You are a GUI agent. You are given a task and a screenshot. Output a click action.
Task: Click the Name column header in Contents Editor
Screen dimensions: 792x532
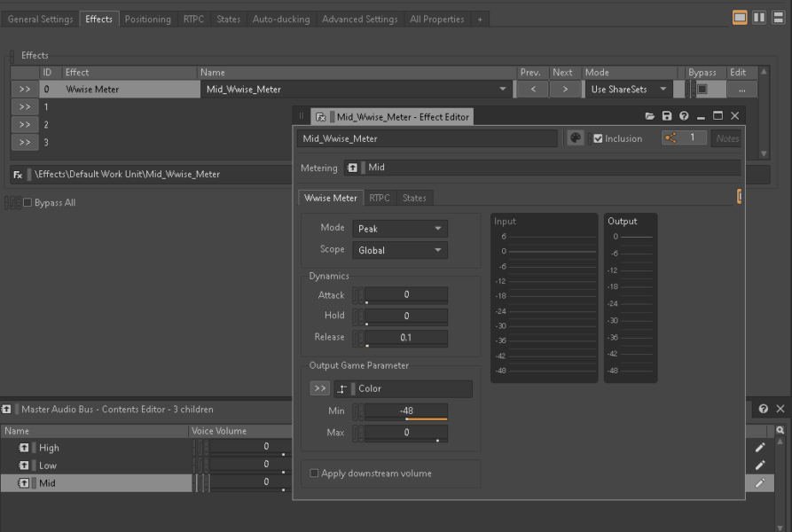click(x=94, y=431)
